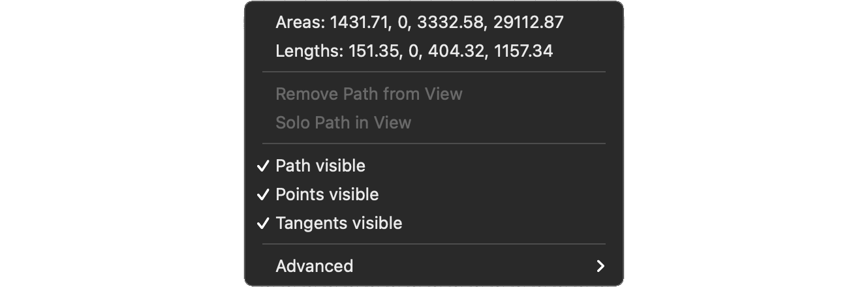Click the checkmark beside Points visible
This screenshot has width=868, height=287.
262,195
